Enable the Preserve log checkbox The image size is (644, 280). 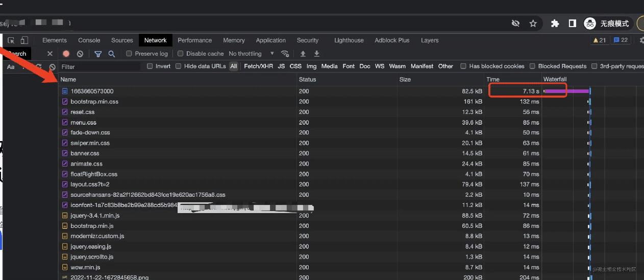pos(129,54)
